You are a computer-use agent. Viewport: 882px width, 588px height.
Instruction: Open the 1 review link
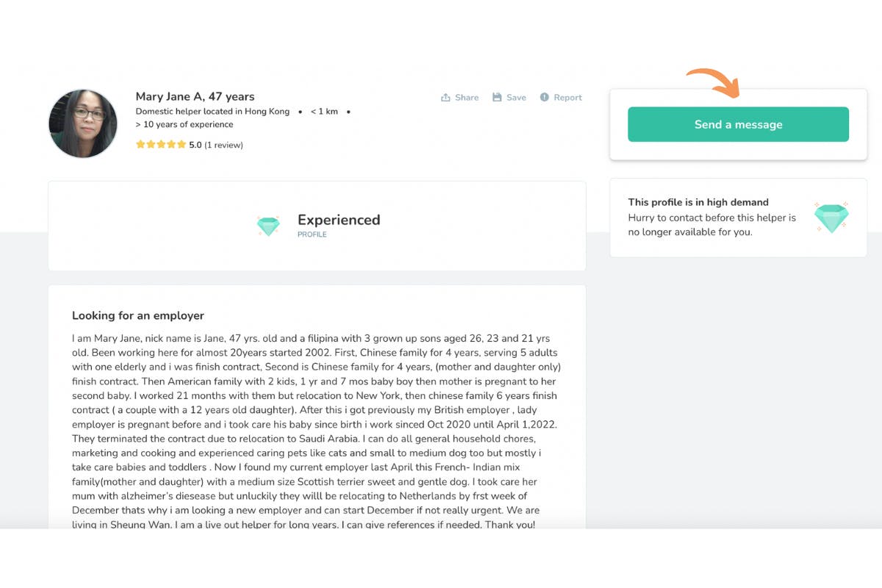[223, 145]
